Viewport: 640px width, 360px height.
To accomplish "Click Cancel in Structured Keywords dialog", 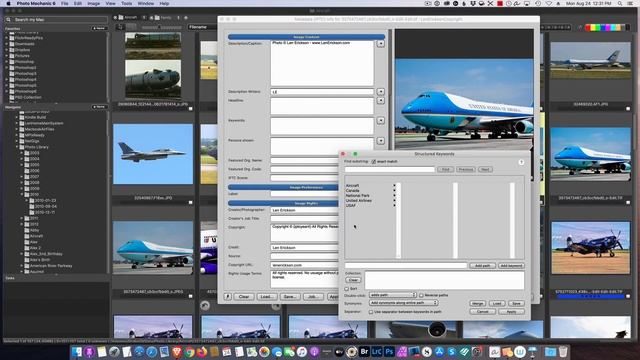I will pos(482,312).
